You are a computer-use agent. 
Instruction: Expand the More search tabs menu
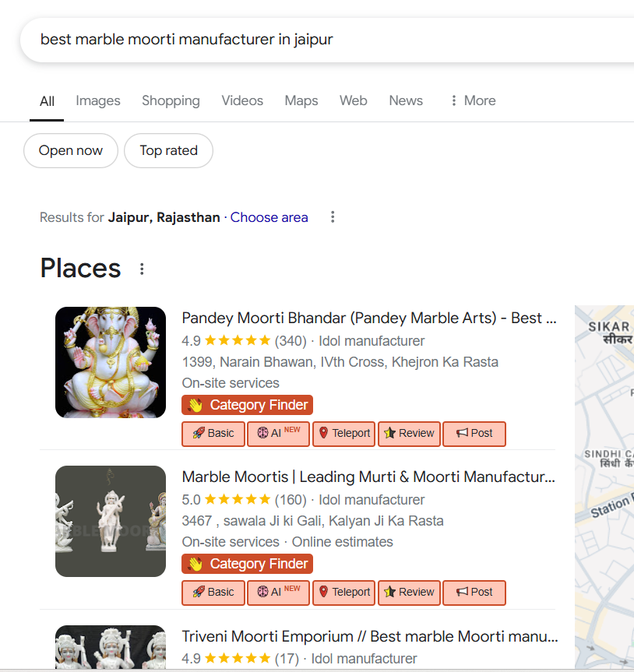[x=472, y=100]
